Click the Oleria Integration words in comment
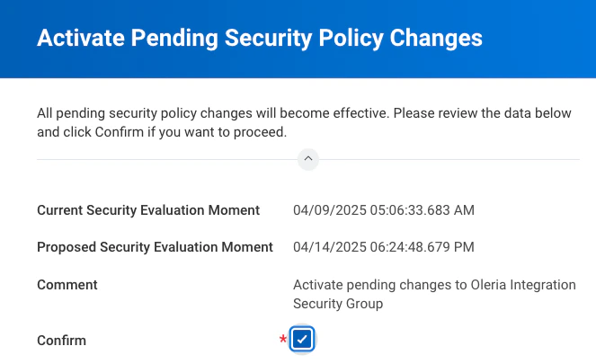 coord(523,285)
